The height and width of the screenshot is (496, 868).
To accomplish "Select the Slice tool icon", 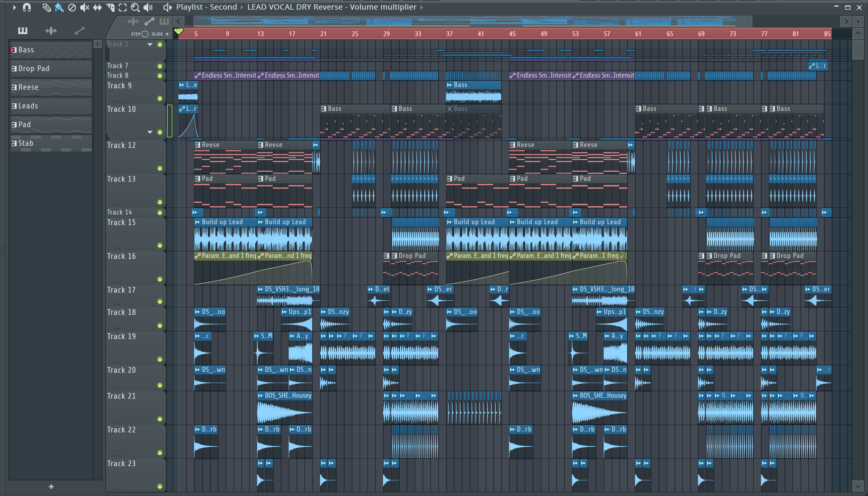I will [110, 7].
